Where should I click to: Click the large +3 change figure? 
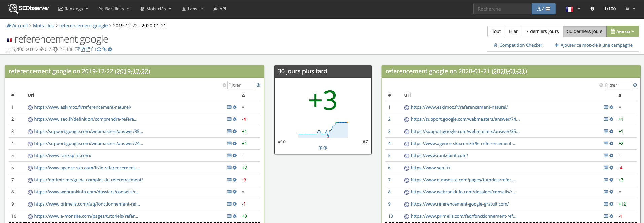tap(323, 100)
